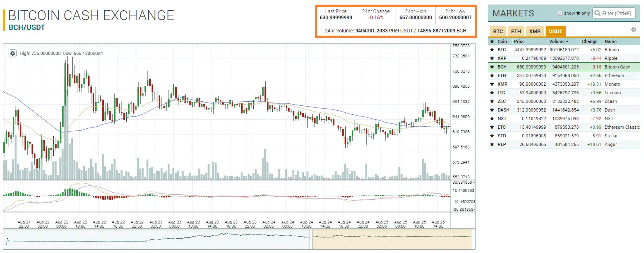Viewport: 644px width, 253px height.
Task: Click the NXT change value -7.92
Action: tap(596, 119)
